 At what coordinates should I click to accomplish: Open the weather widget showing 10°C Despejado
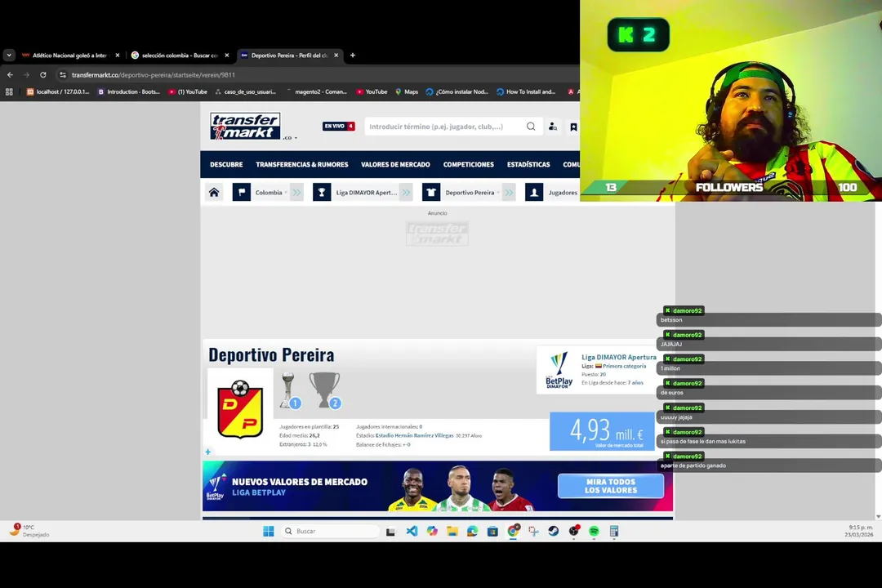pyautogui.click(x=29, y=531)
